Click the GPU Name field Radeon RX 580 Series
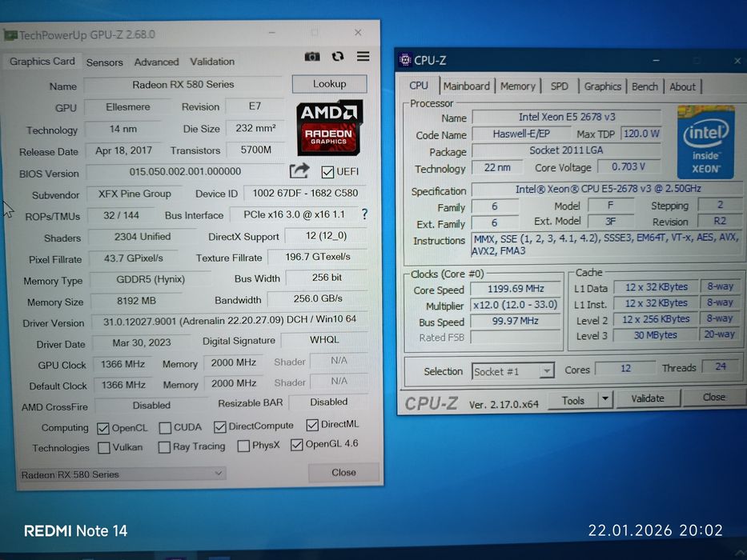This screenshot has height=560, width=747. [x=183, y=85]
